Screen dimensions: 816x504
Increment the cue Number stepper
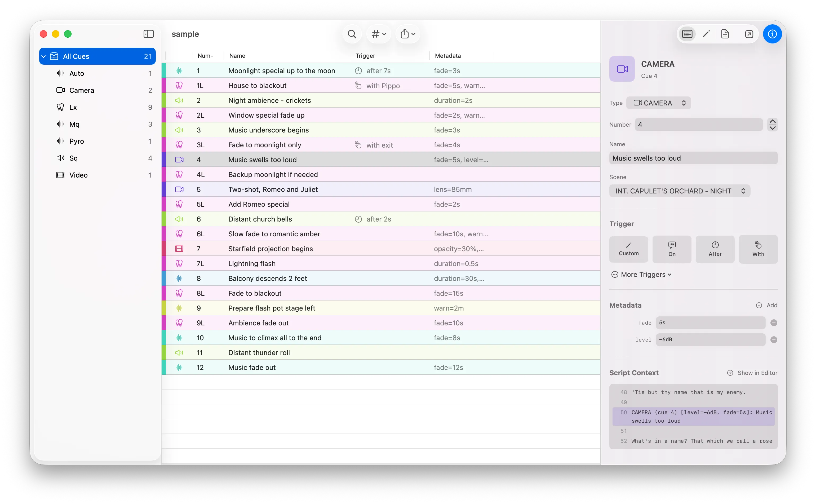pos(772,122)
